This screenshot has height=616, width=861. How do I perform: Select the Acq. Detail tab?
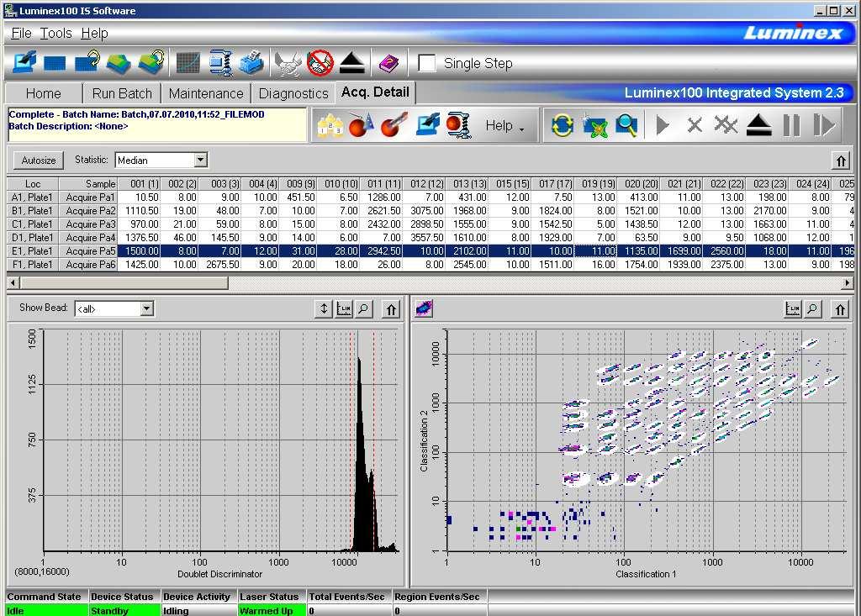pos(375,92)
